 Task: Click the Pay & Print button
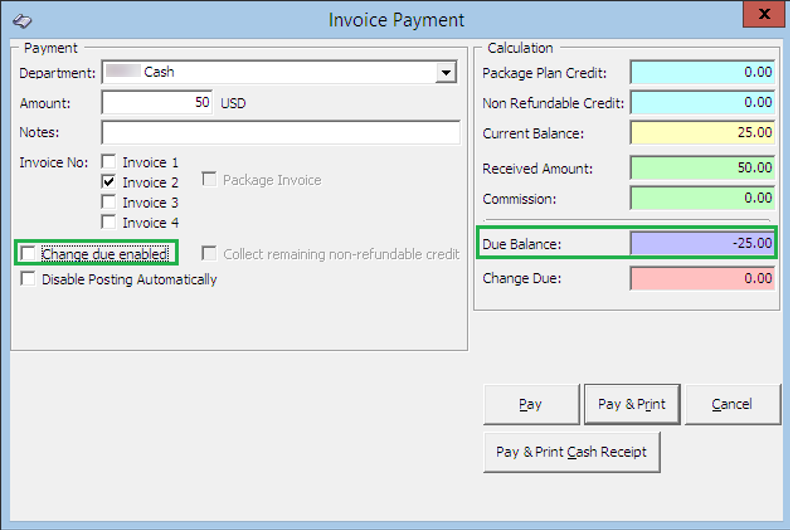pyautogui.click(x=632, y=405)
